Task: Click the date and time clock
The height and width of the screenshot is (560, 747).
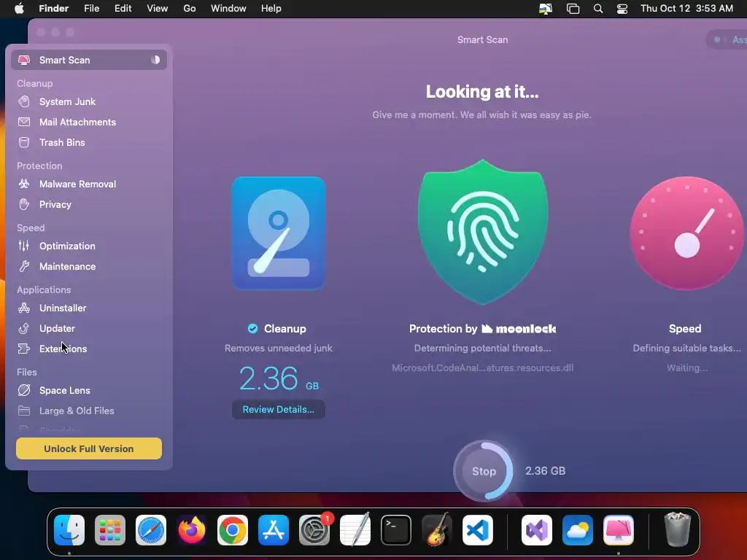Action: tap(686, 9)
